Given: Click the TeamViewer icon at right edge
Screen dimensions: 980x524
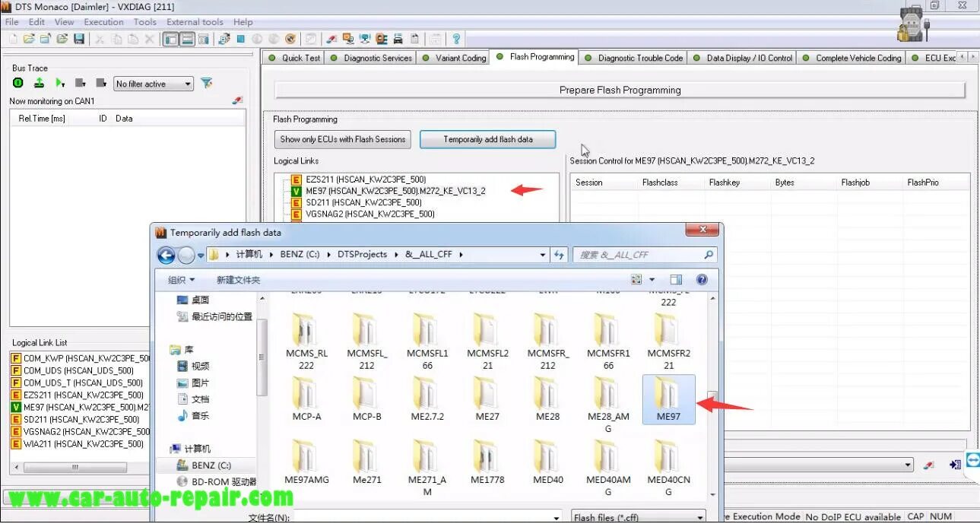Looking at the screenshot, I should point(972,461).
